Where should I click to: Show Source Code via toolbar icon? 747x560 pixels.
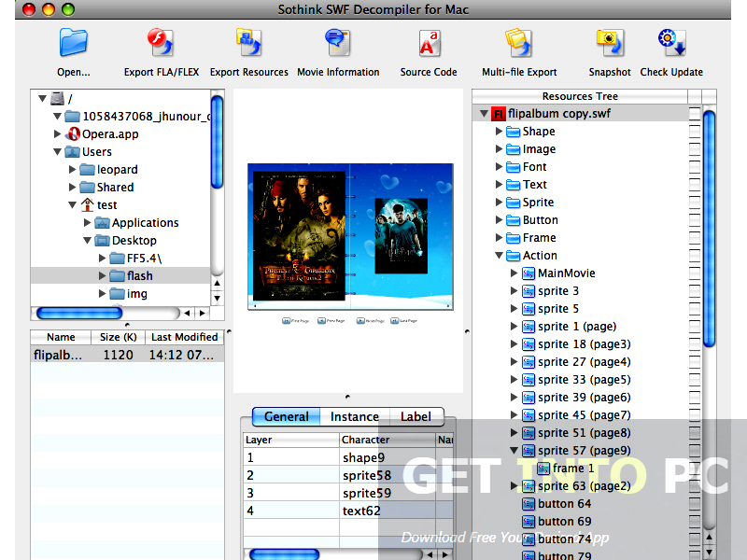point(429,43)
